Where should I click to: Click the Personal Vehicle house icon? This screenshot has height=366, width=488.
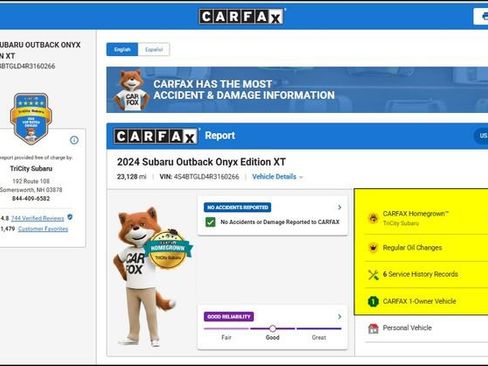coord(373,328)
